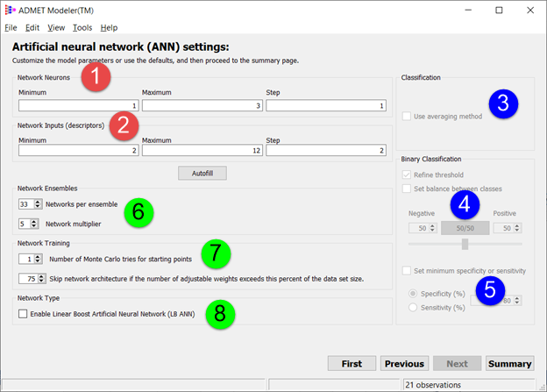Click the Network Inputs Step field
Screen dimensions: 547x392
pos(326,150)
